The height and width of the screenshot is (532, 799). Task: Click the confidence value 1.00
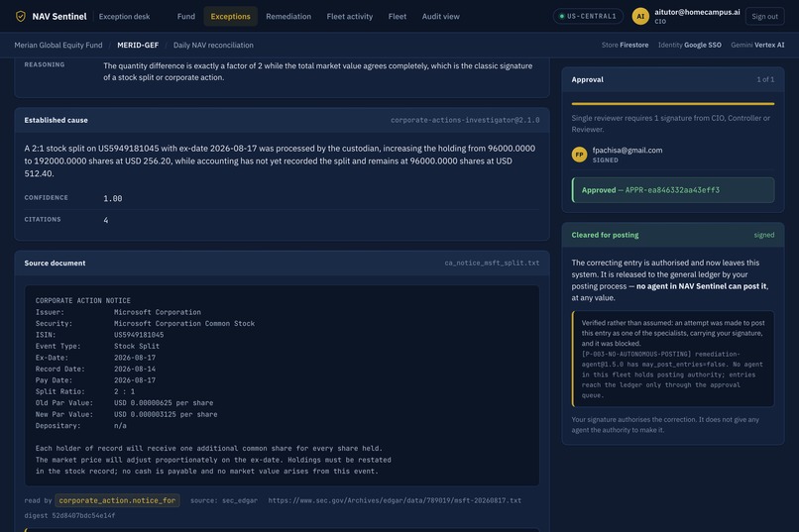coord(113,198)
